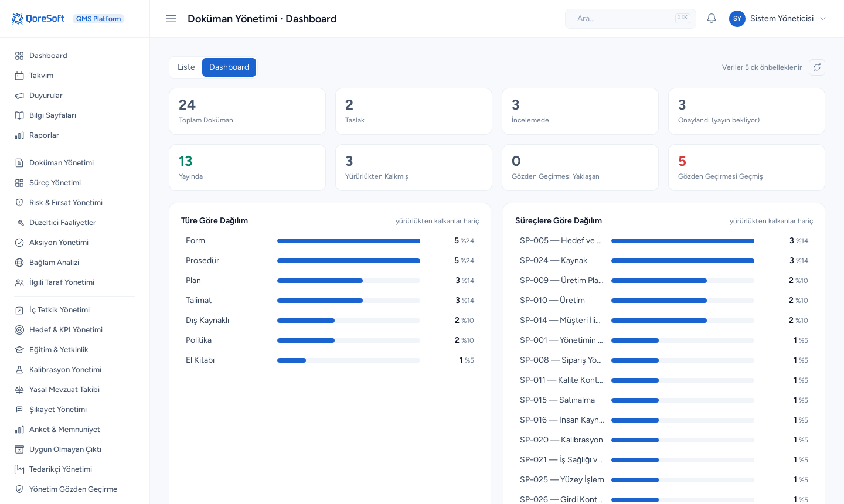Click the Süreç Yönetimi icon
Screen dimensions: 844x504
(x=19, y=183)
